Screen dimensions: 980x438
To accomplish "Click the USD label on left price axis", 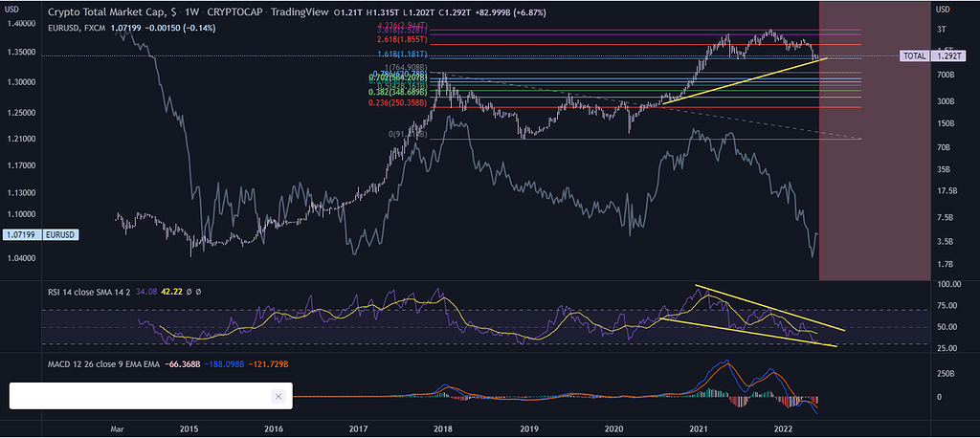I will [15, 9].
